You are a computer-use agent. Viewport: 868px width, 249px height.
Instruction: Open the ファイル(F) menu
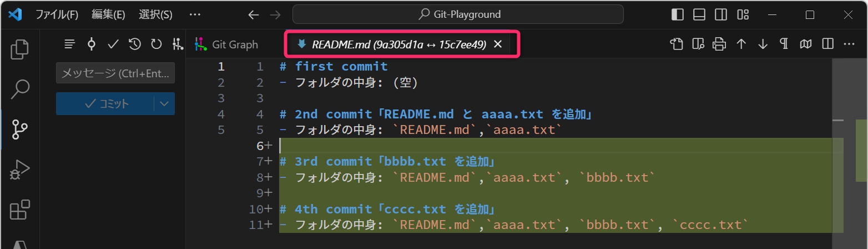[57, 14]
